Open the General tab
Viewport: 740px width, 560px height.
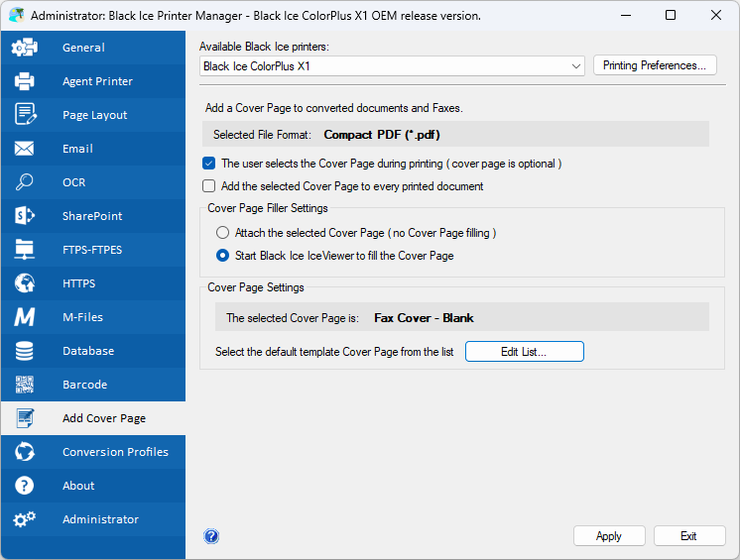93,48
